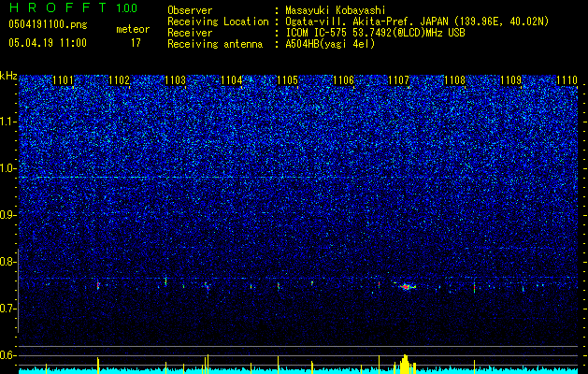Click the 1105 time marker
Viewport: 588px width, 374px height.
[287, 80]
